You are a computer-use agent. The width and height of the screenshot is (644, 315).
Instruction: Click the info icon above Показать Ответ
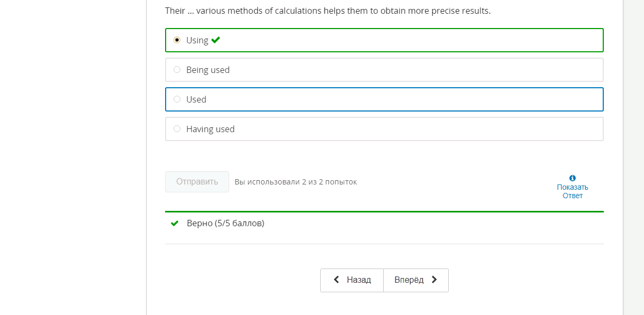coord(573,178)
